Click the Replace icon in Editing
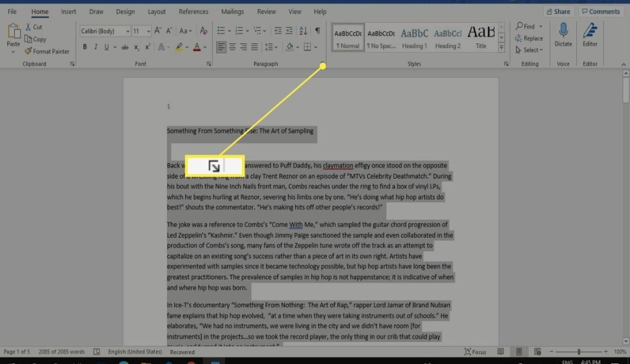Image resolution: width=630 pixels, height=364 pixels. click(x=529, y=38)
